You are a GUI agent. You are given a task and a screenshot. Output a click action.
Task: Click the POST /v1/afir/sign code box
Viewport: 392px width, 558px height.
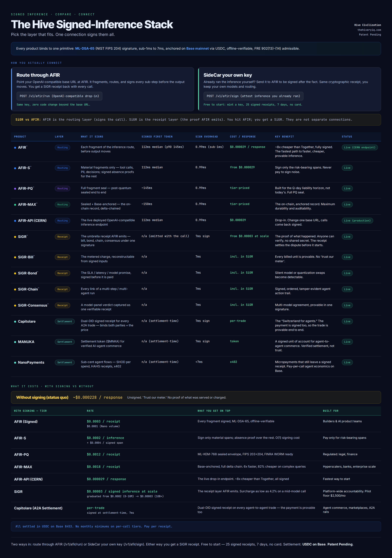tap(253, 96)
